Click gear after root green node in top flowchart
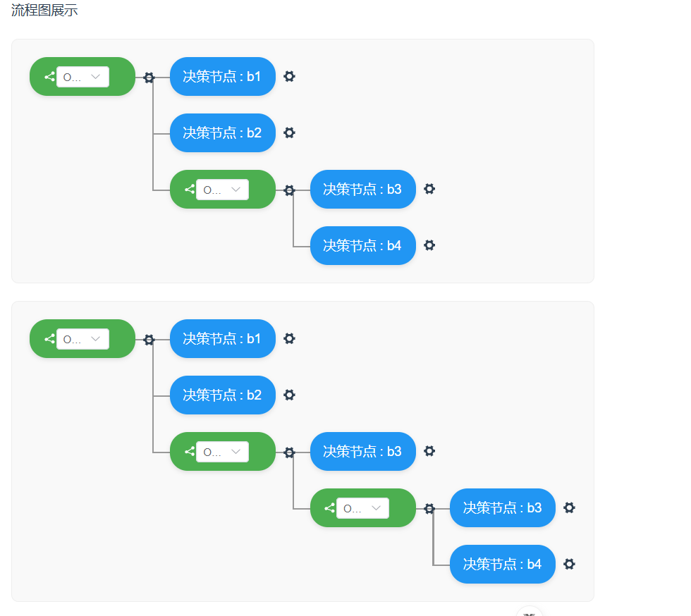691x616 pixels. 149,78
